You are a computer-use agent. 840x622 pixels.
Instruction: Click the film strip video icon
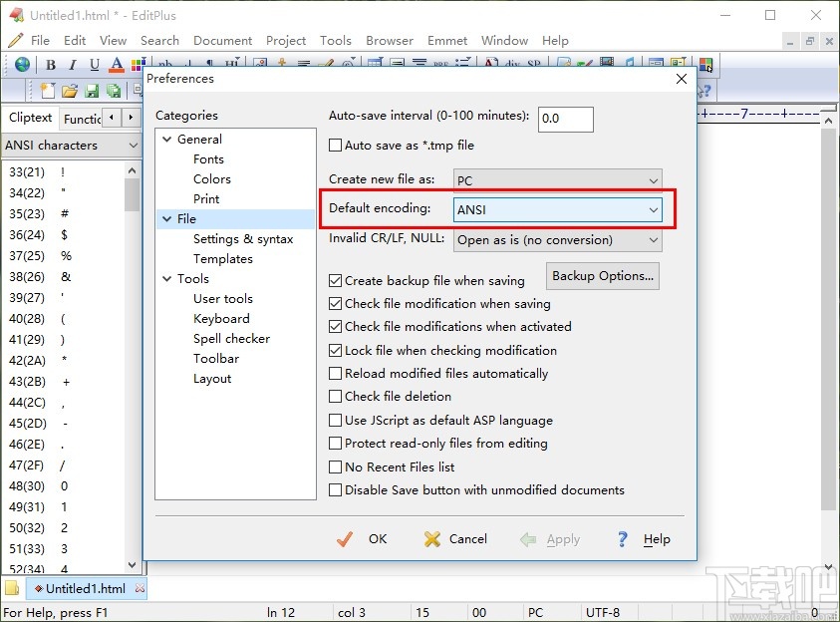click(x=607, y=62)
